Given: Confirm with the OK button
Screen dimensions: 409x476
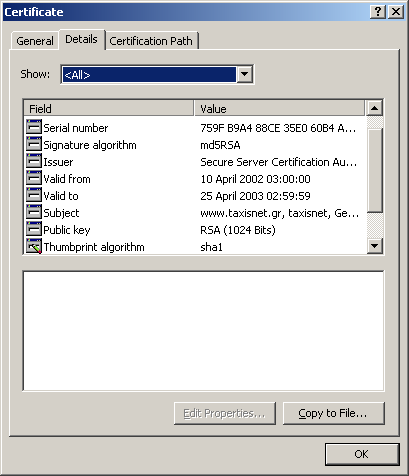Looking at the screenshot, I should 362,454.
